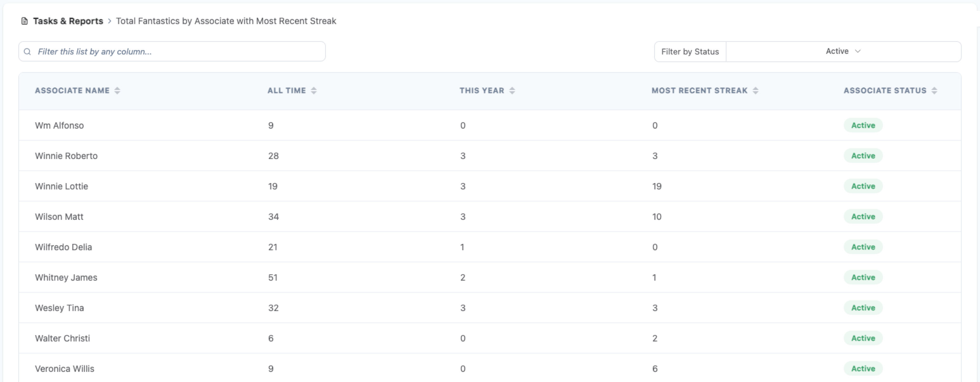This screenshot has width=980, height=382.
Task: Open Tasks & Reports breadcrumb link
Action: [x=68, y=21]
